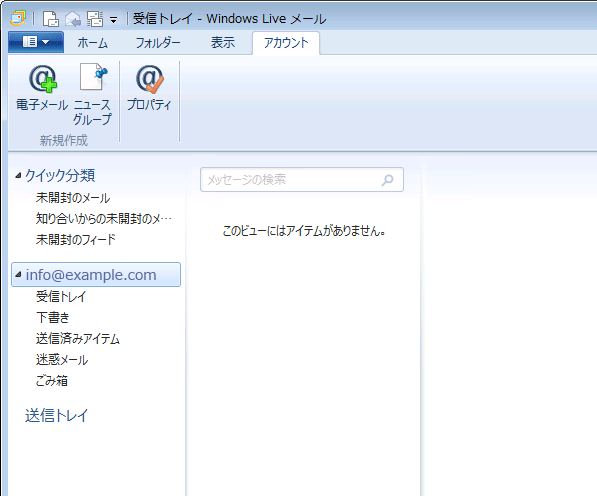Screen dimensions: 597x496
Task: Switch to the フォルダー tab
Action: [x=158, y=43]
